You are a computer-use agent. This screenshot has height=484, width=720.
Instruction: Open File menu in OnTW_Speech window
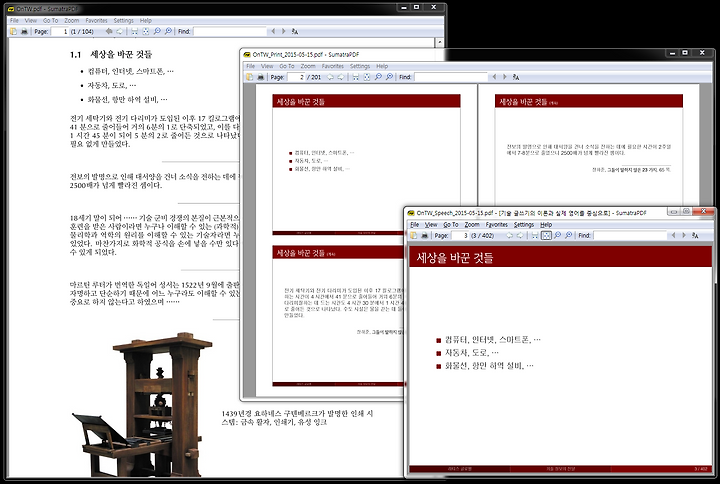[415, 225]
